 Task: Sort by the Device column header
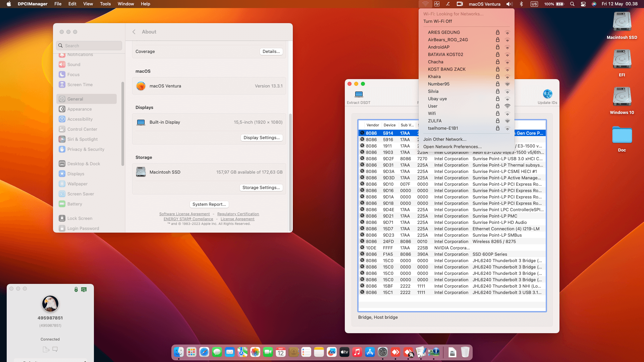[x=389, y=125]
